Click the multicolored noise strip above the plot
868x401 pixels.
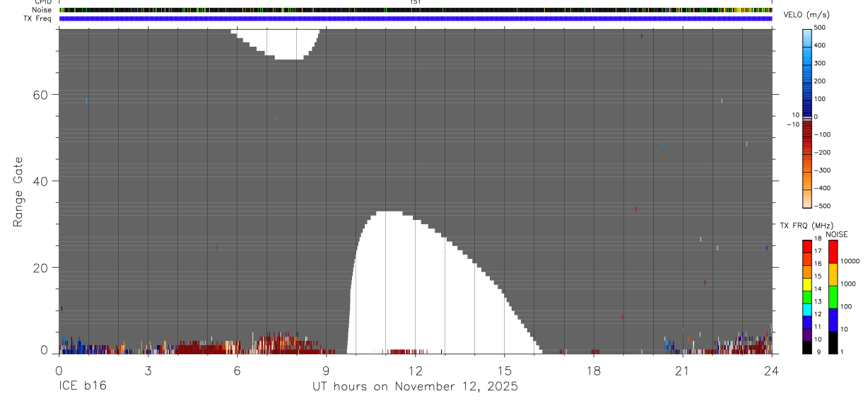416,10
